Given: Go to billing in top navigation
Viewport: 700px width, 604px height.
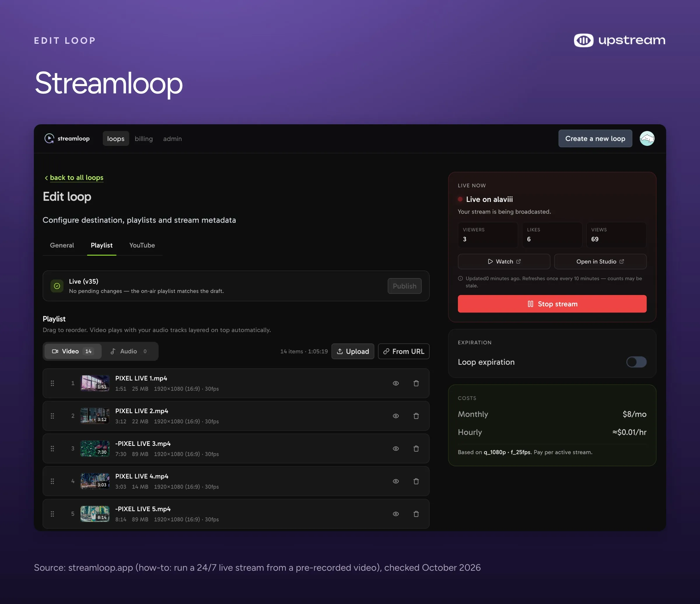Looking at the screenshot, I should (x=143, y=139).
